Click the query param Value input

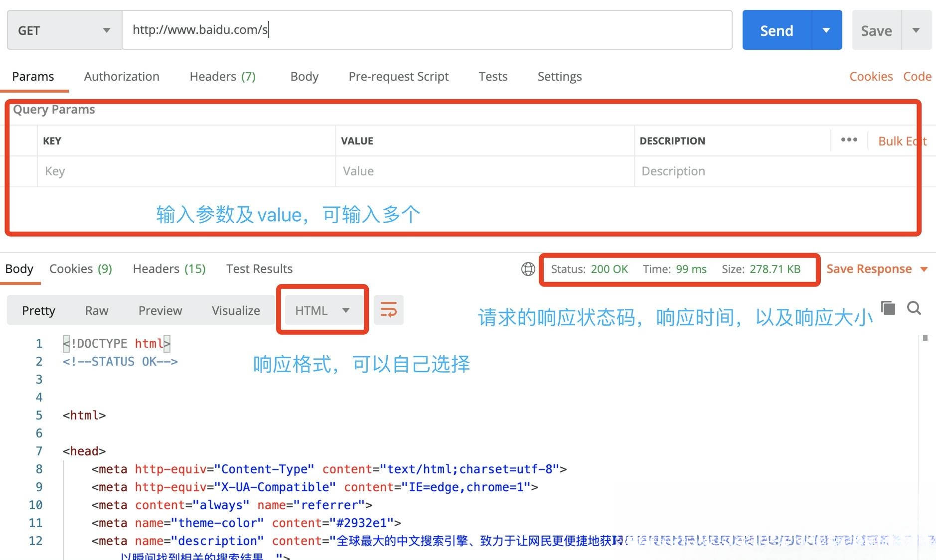tap(484, 171)
